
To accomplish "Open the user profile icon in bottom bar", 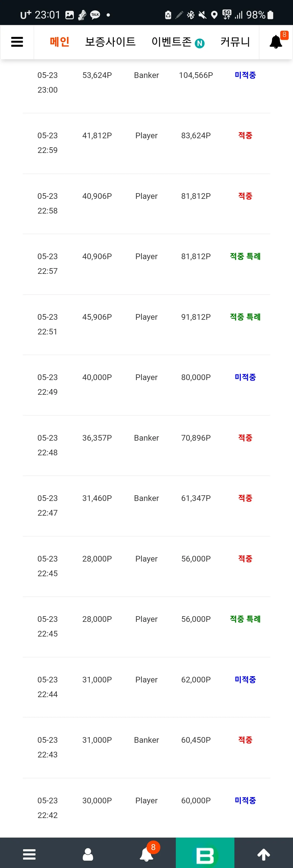I will pos(88,854).
